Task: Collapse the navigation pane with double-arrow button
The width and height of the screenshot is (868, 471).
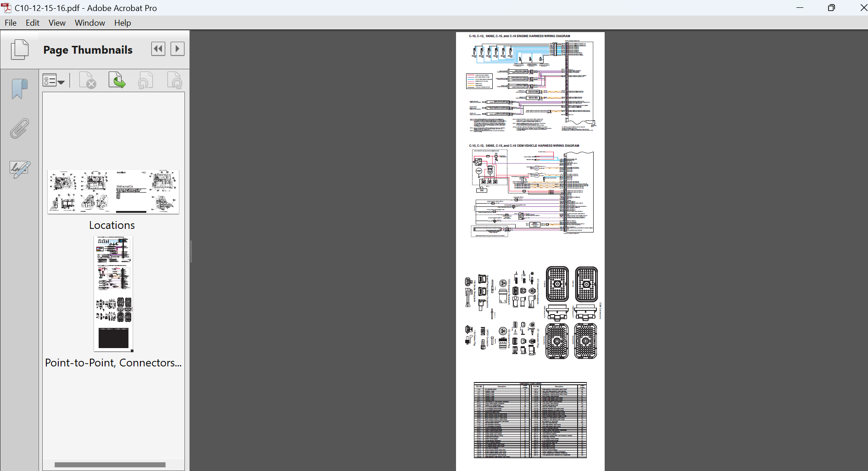Action: tap(158, 49)
